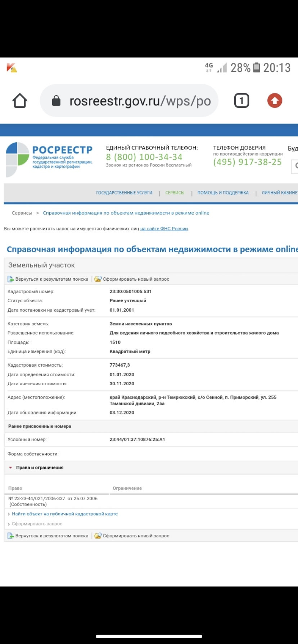The image size is (298, 644).
Task: Open the Сервисы menu
Action: pyautogui.click(x=175, y=193)
